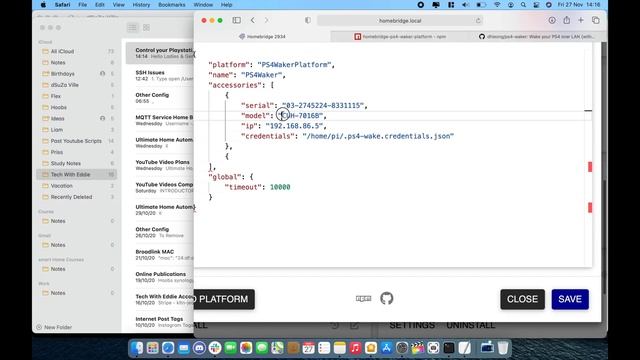Open Calendar from the Dock
640x360 pixels.
[x=309, y=348]
